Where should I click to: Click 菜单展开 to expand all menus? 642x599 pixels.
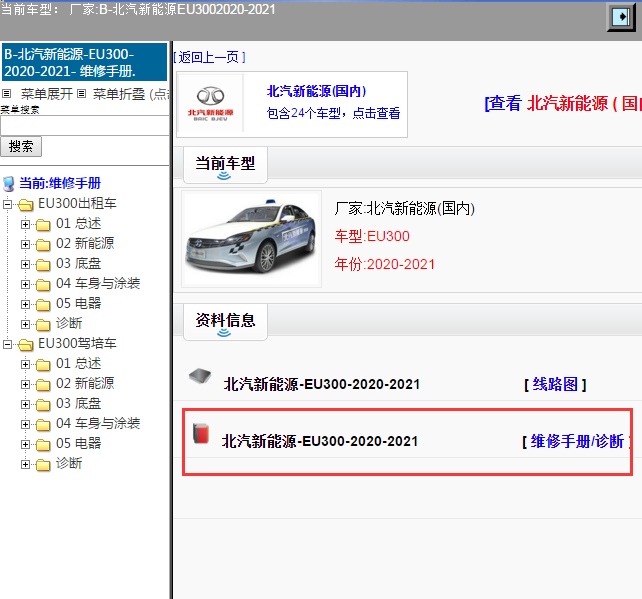click(x=47, y=94)
